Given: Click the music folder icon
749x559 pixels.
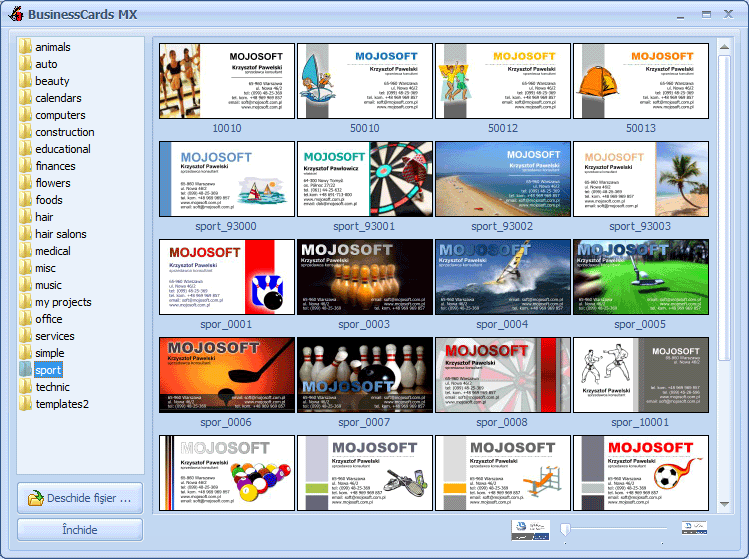Looking at the screenshot, I should pos(25,285).
